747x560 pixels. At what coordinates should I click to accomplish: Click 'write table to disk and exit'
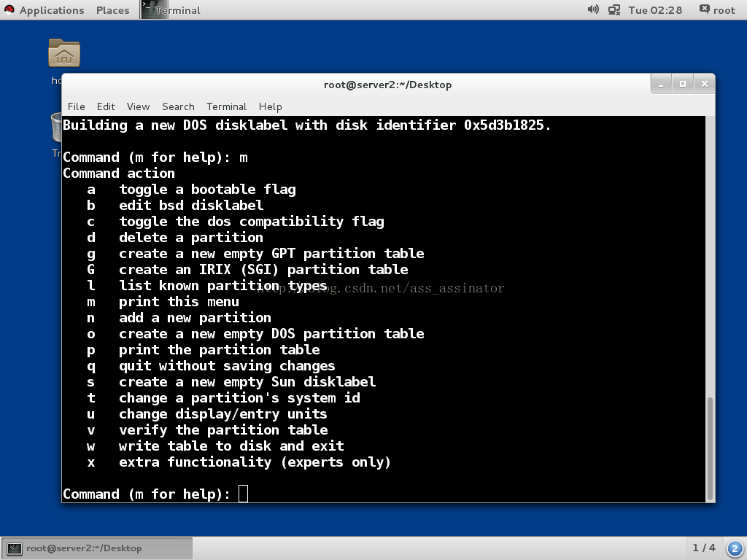[x=231, y=446]
